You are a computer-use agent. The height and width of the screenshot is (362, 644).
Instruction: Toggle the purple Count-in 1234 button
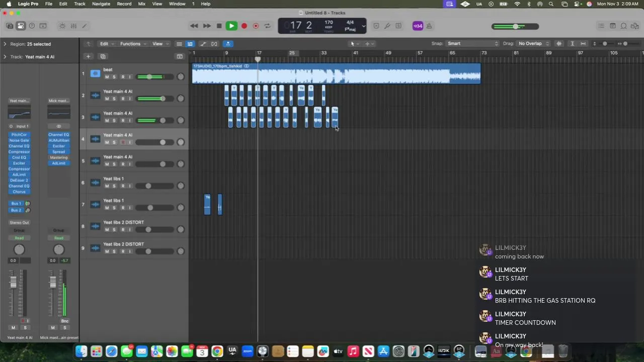pos(418,26)
